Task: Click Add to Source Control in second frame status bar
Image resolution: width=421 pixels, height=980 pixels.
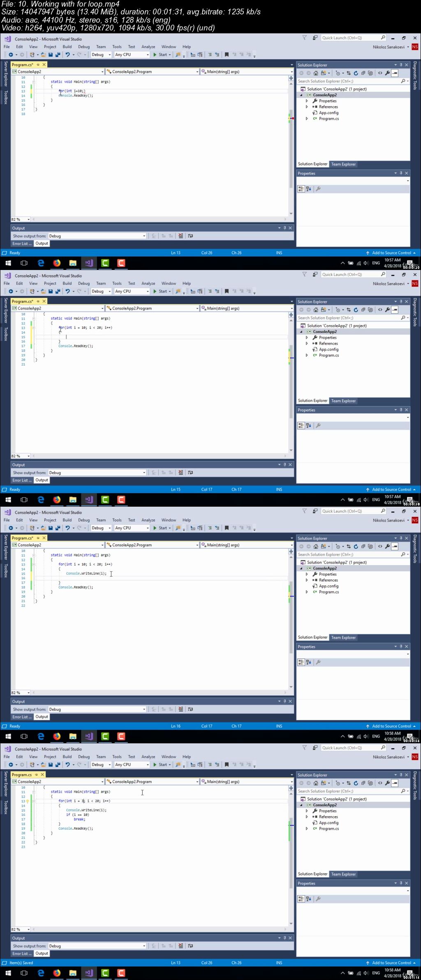Action: [391, 489]
